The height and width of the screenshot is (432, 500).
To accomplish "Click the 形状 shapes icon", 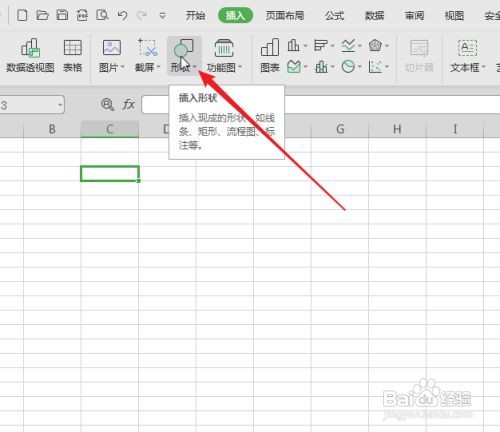I will tap(184, 48).
